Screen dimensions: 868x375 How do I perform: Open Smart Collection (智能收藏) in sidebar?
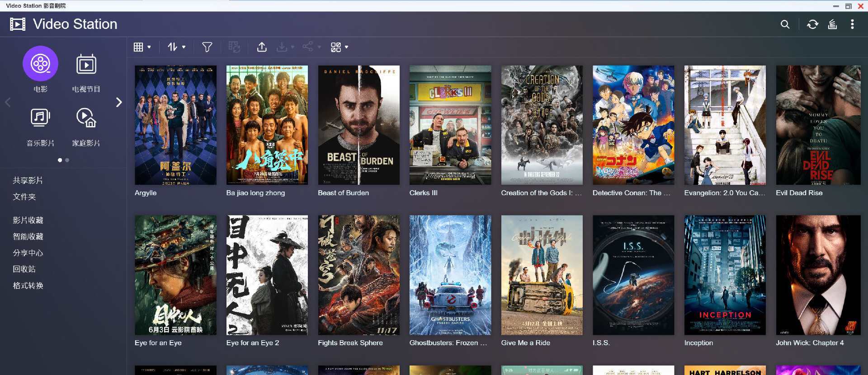pos(28,236)
